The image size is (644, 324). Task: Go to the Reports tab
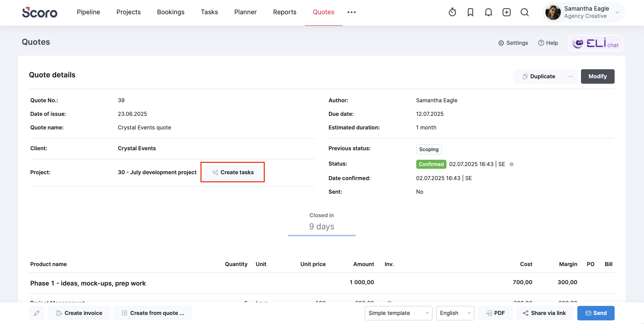point(284,12)
